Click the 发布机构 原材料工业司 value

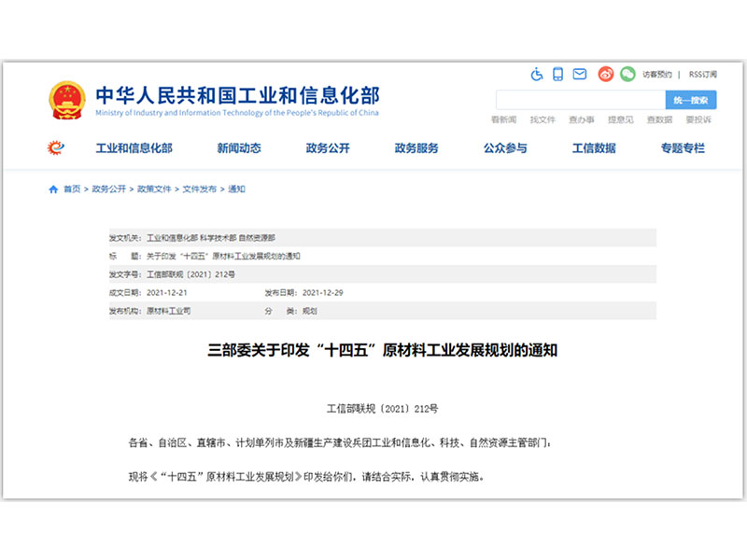tap(168, 311)
